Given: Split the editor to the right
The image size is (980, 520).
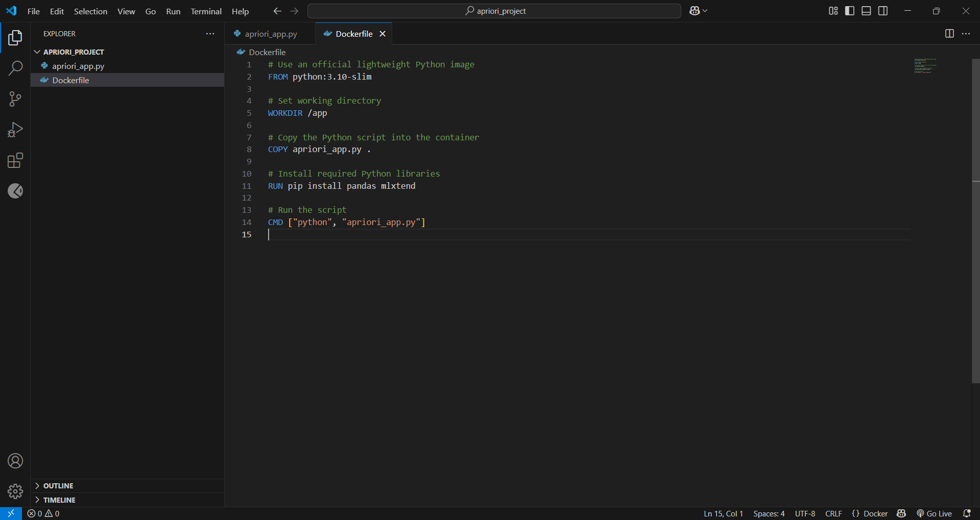Looking at the screenshot, I should tap(949, 34).
